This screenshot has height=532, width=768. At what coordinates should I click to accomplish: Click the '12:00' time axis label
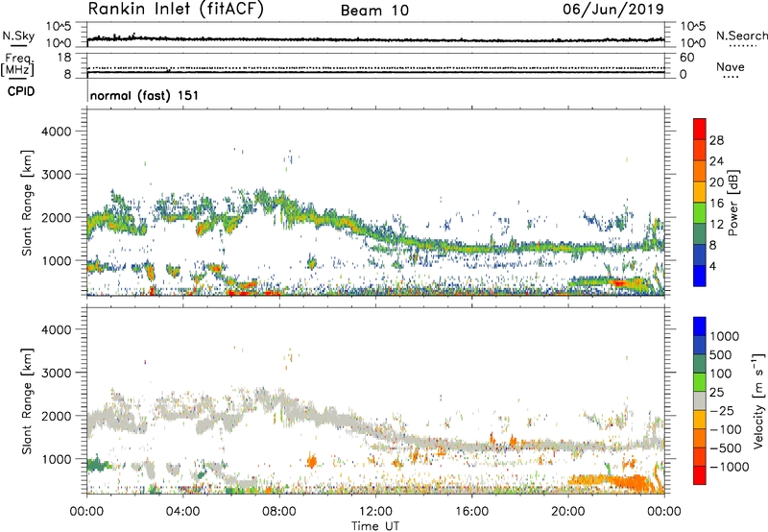point(375,512)
